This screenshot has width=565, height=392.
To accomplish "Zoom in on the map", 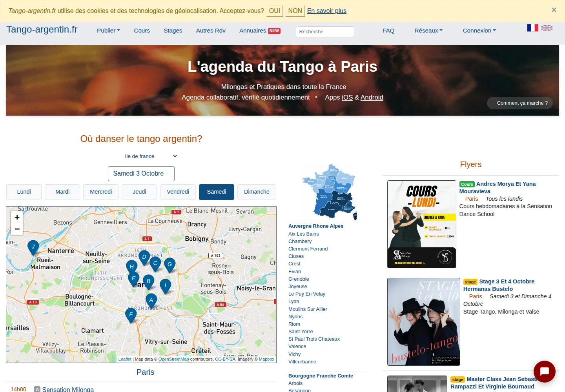I will tap(17, 217).
